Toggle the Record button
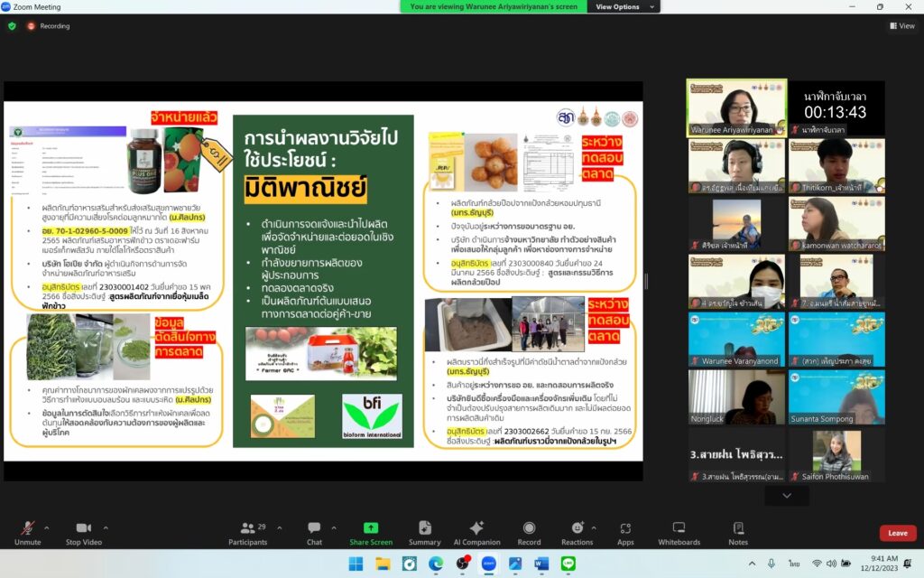 [x=529, y=532]
